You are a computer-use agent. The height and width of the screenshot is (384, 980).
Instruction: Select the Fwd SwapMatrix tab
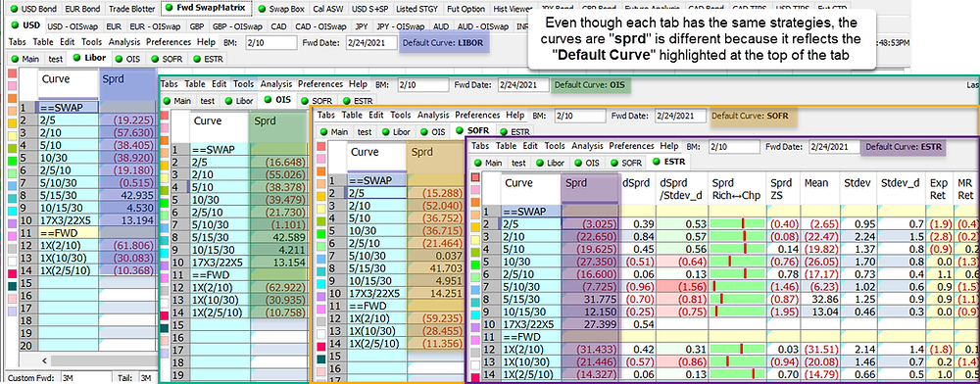[207, 9]
